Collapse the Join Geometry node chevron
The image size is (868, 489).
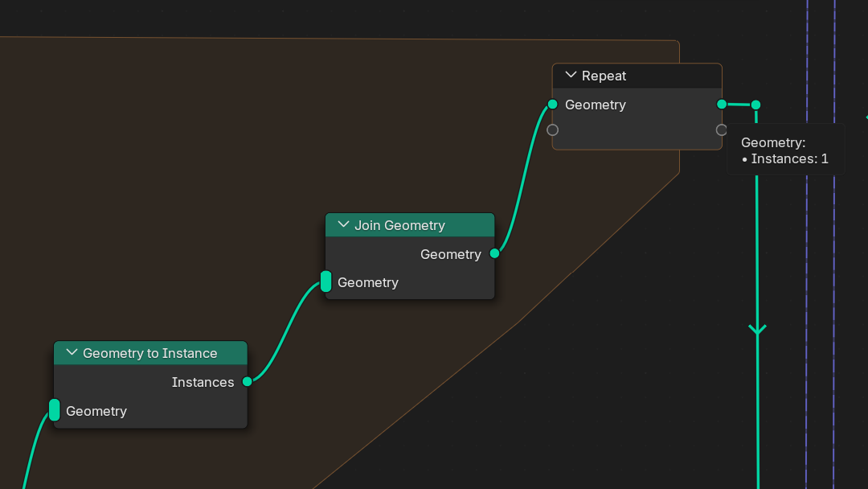[x=343, y=225]
